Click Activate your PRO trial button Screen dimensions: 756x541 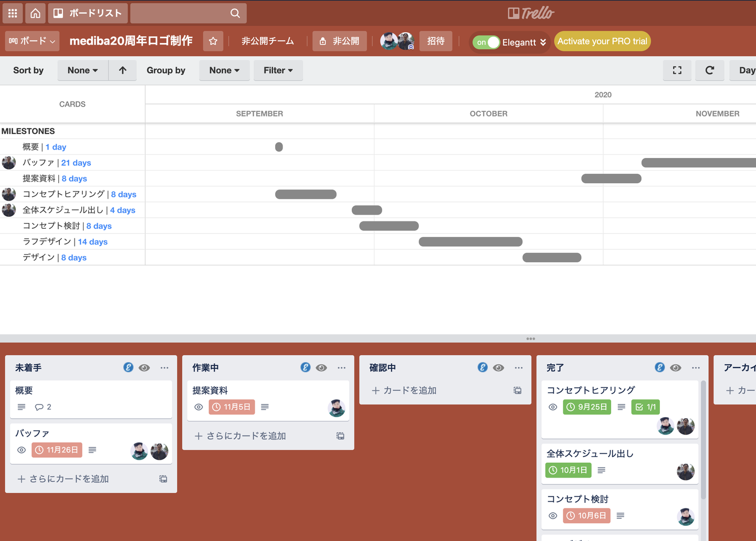click(x=603, y=41)
